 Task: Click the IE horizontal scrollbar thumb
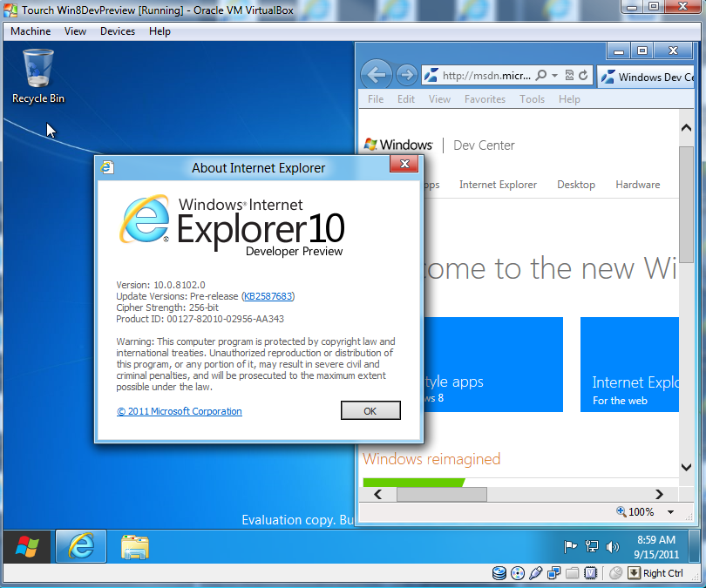(x=441, y=495)
